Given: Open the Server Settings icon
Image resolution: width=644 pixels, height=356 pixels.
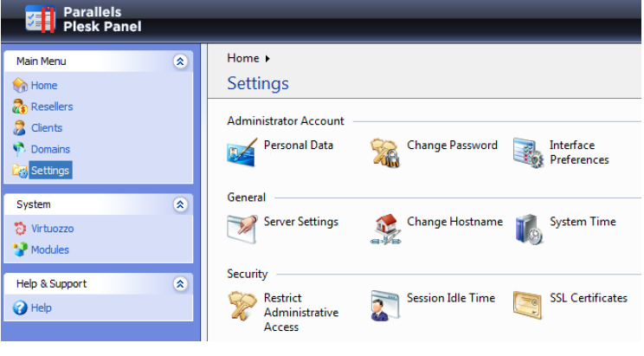Looking at the screenshot, I should click(x=241, y=229).
